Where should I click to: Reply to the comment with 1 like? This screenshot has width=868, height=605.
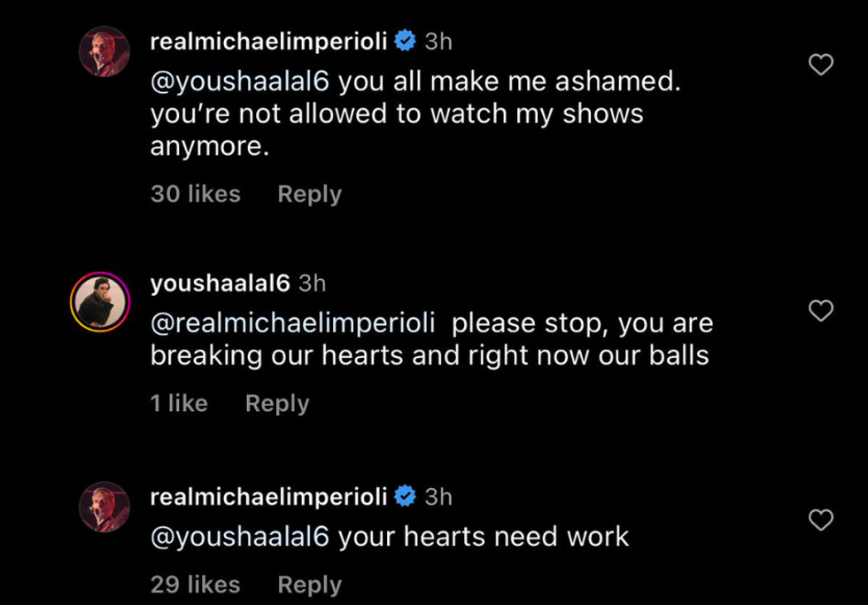pos(277,403)
